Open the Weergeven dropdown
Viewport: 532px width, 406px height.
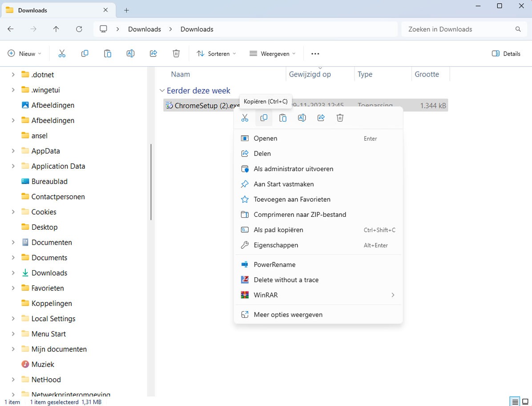[272, 53]
